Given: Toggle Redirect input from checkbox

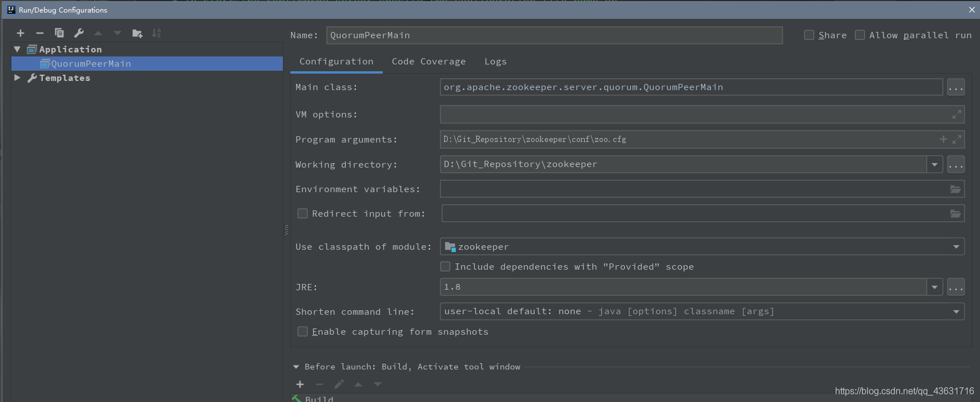Looking at the screenshot, I should click(302, 213).
